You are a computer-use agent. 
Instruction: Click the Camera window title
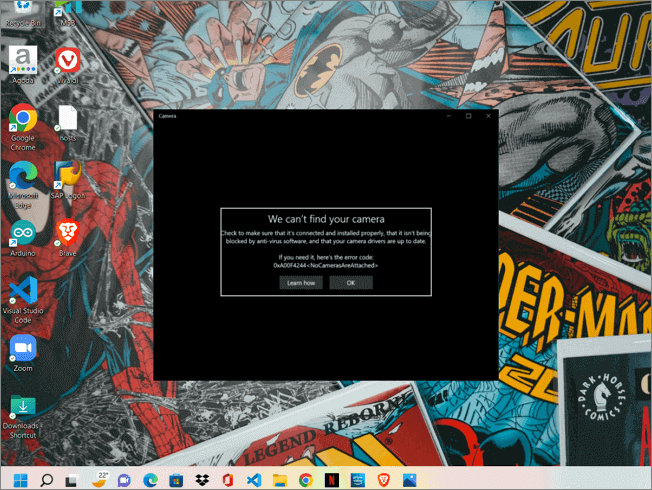[x=167, y=116]
